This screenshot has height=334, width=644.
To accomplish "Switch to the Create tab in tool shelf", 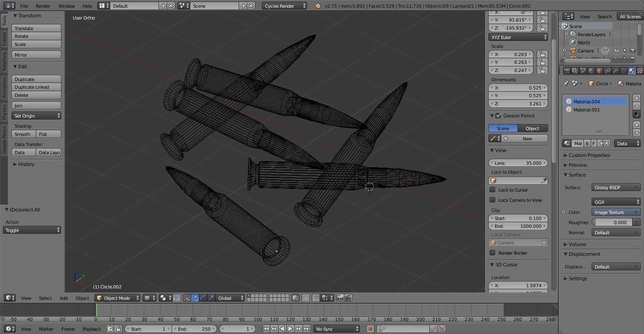I will [x=4, y=39].
